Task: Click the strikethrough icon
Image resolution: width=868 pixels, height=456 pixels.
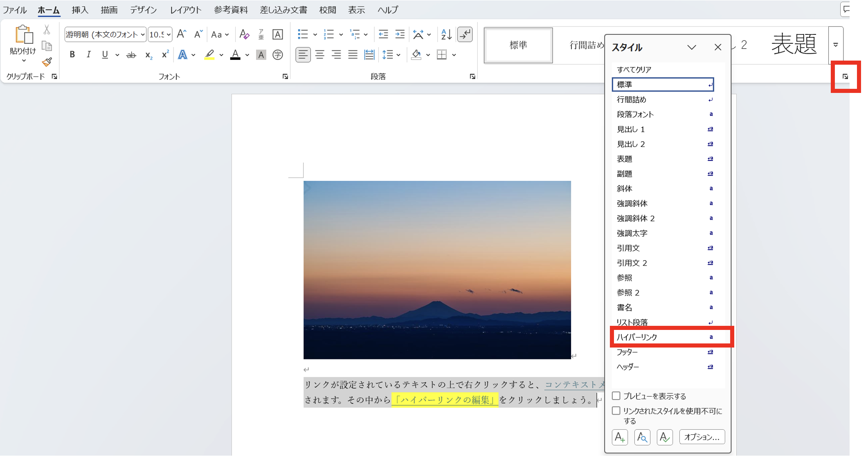Action: [131, 55]
